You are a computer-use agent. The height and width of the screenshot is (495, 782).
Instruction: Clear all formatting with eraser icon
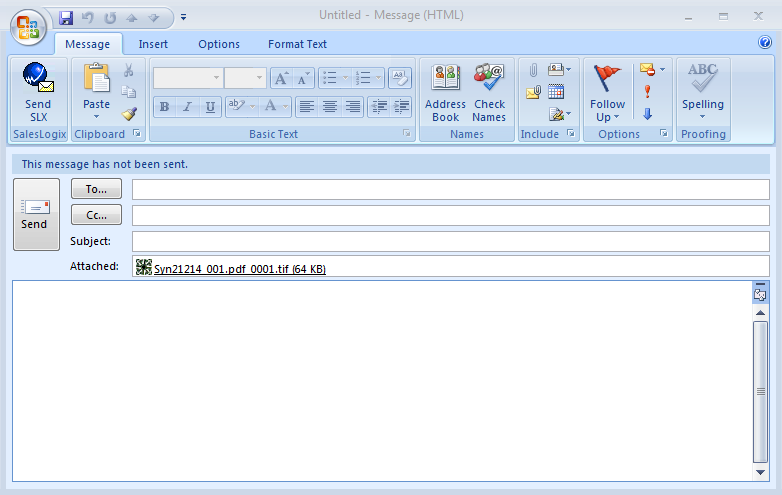[x=399, y=78]
